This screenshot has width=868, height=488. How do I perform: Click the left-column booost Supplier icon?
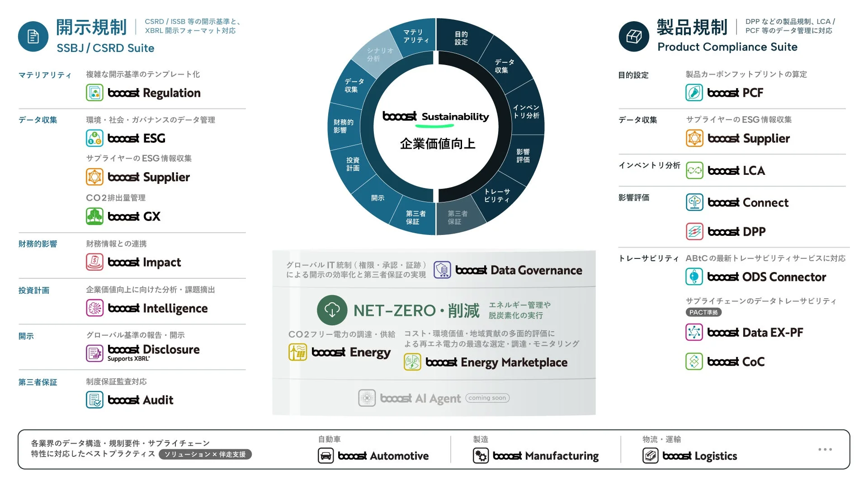(x=94, y=177)
